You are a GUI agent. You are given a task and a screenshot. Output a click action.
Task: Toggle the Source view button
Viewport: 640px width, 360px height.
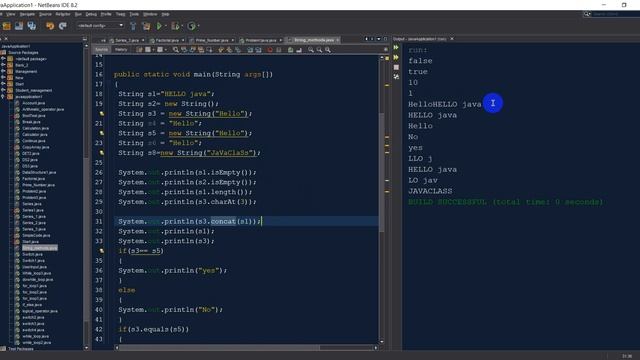[x=101, y=50]
